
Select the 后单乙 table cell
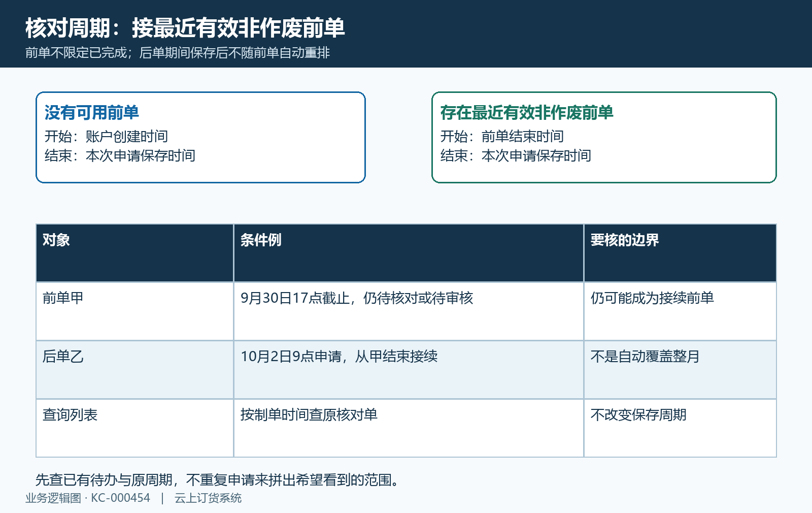coord(134,370)
